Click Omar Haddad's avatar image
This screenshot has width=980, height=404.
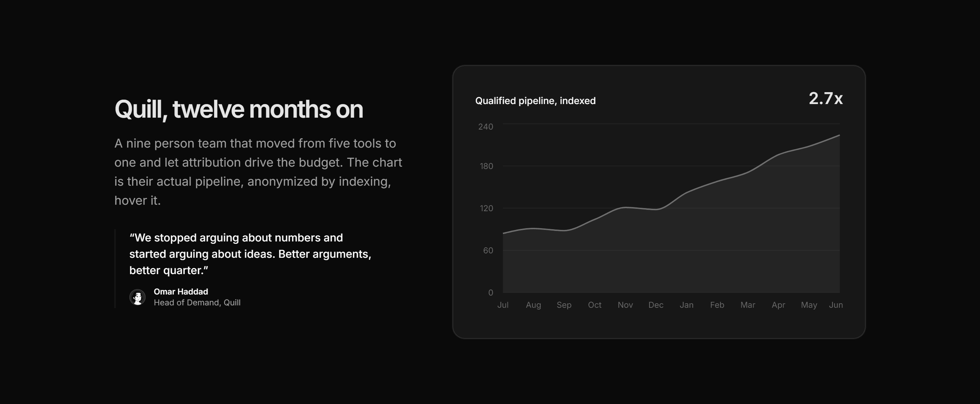coord(137,297)
